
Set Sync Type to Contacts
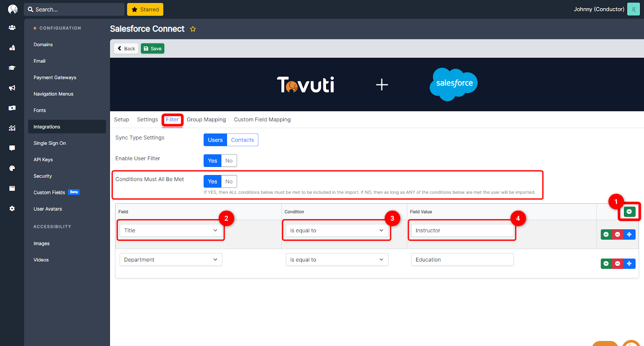click(x=242, y=140)
